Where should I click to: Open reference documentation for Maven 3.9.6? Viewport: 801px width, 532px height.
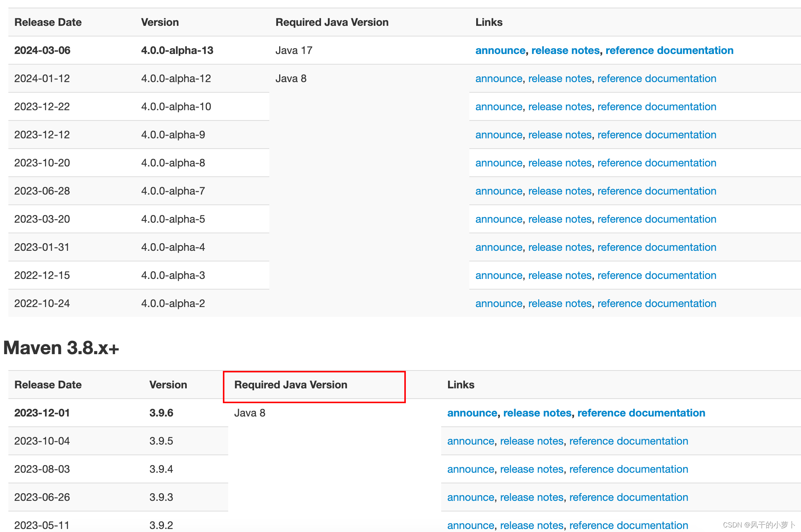click(x=641, y=413)
